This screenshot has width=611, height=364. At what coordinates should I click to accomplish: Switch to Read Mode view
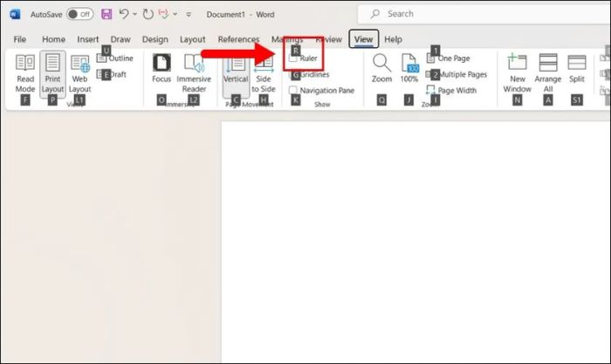click(x=25, y=73)
